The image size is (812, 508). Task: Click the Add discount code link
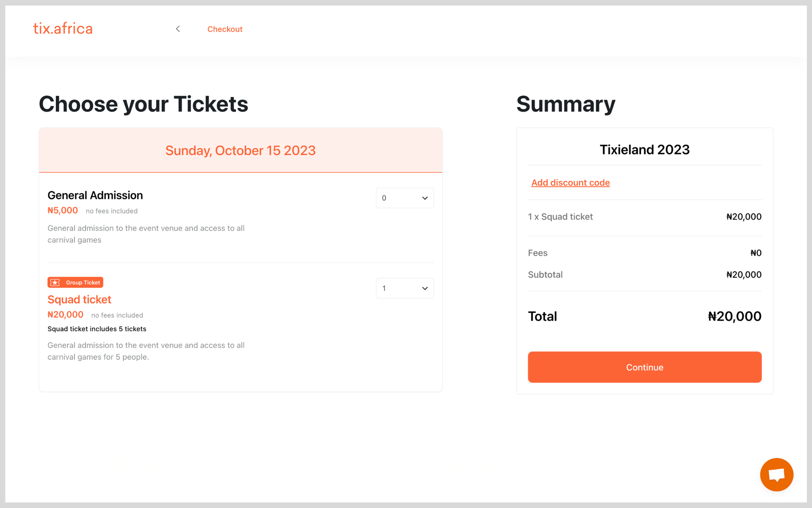(x=570, y=182)
